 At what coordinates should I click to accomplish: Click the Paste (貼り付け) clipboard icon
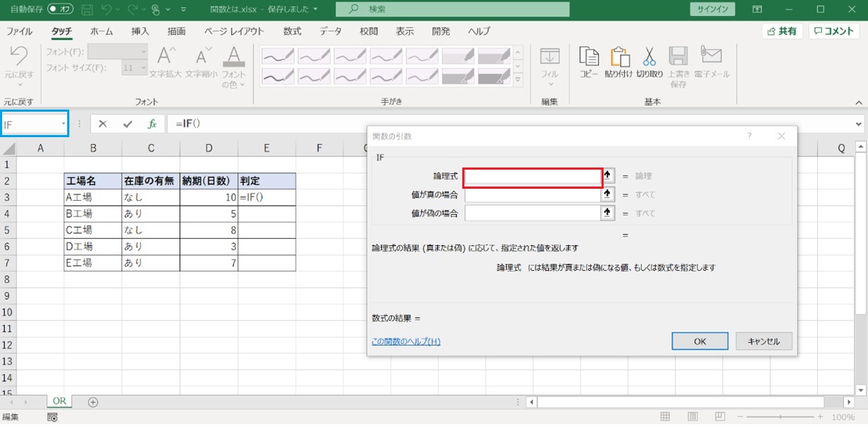pyautogui.click(x=618, y=57)
